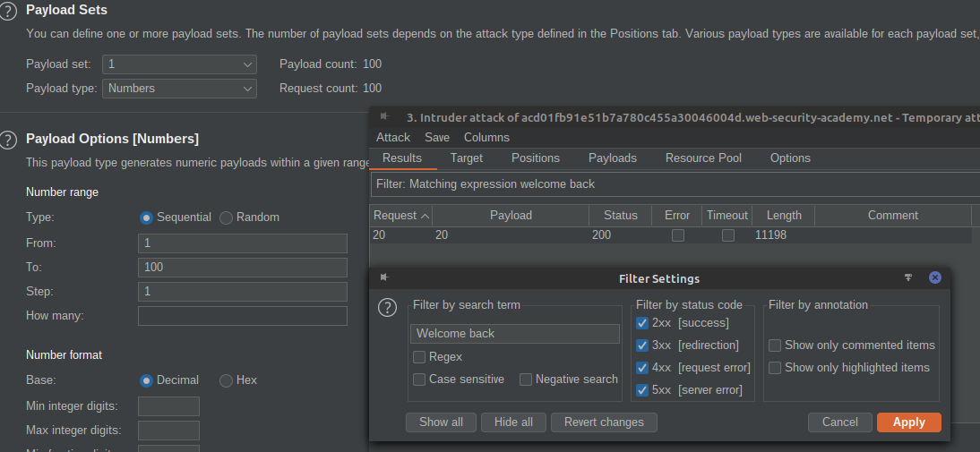Viewport: 980px width, 452px height.
Task: Select Decimal number base
Action: coord(146,380)
